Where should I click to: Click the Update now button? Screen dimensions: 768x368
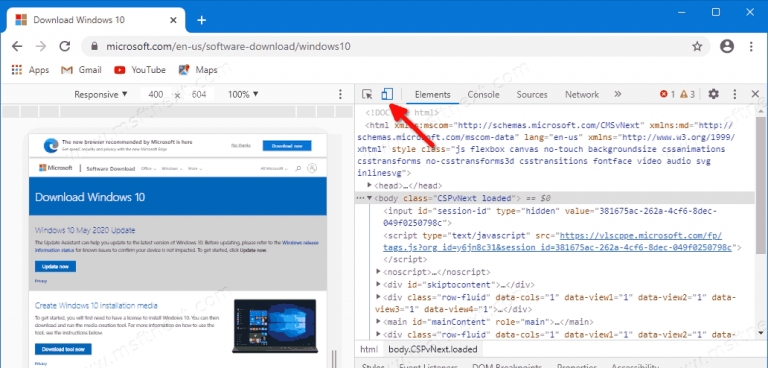(x=55, y=267)
